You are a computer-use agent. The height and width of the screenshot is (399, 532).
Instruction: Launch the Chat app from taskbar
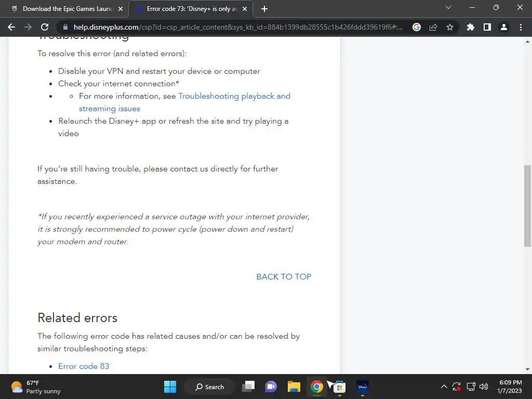(x=271, y=387)
